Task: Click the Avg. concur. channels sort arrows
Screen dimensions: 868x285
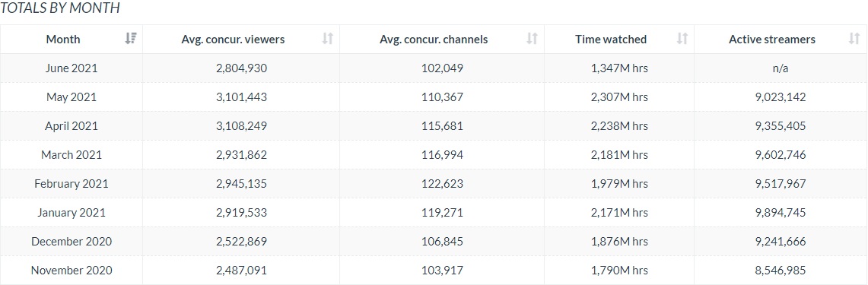Action: [532, 39]
